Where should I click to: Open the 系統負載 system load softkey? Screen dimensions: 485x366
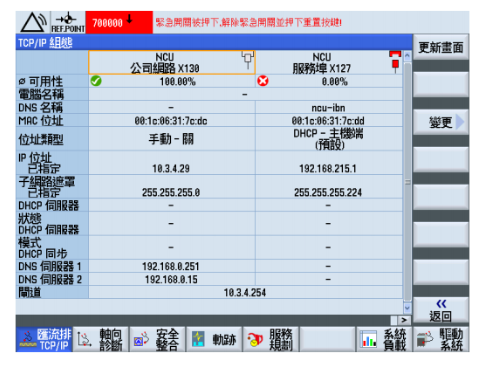[x=384, y=339]
